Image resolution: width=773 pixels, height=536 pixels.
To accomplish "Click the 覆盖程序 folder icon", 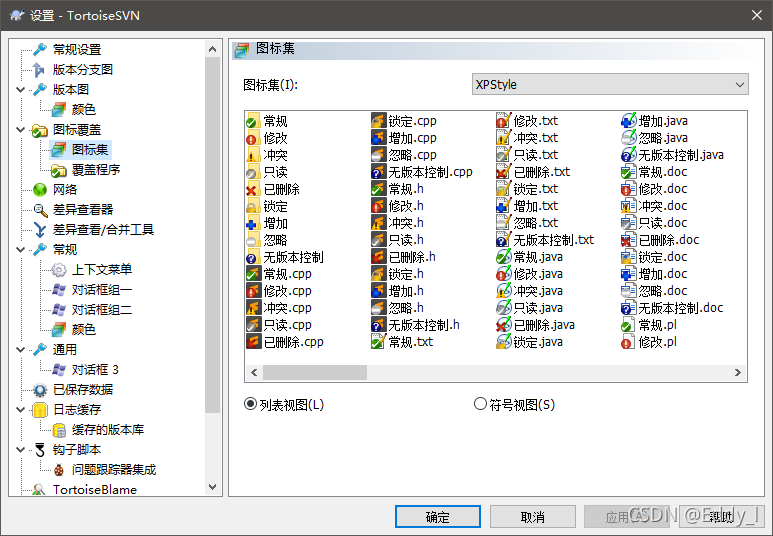I will 59,170.
